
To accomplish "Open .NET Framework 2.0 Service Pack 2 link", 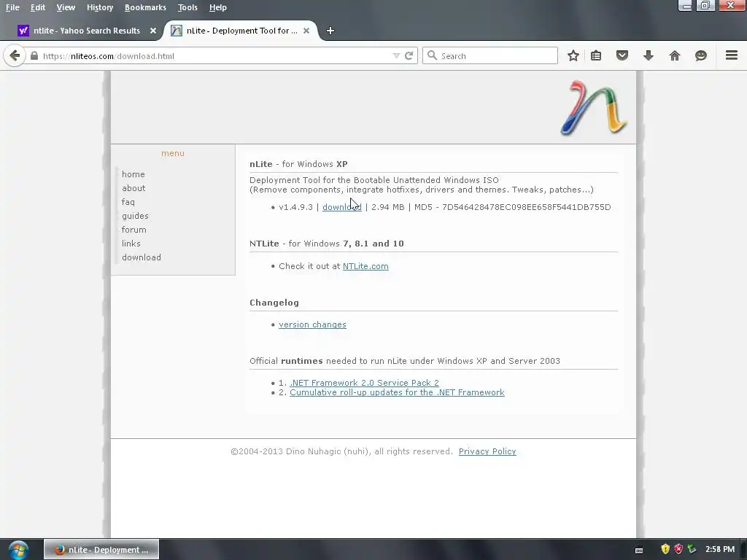I will tap(365, 383).
